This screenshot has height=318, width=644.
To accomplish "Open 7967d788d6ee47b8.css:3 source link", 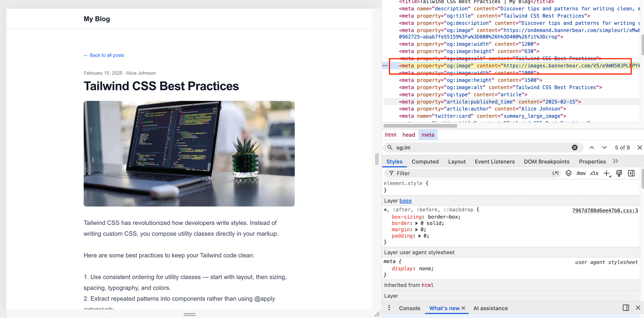I will coord(605,211).
